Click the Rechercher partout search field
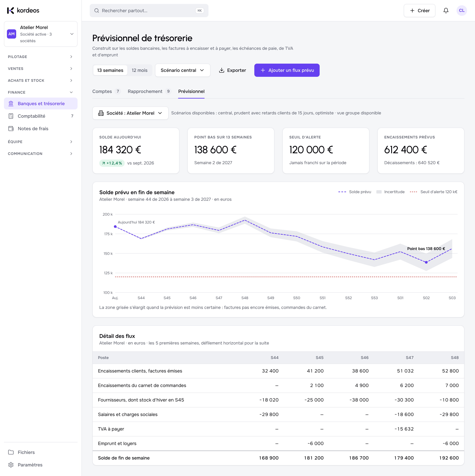Screen dimensions: 475x476 point(149,11)
